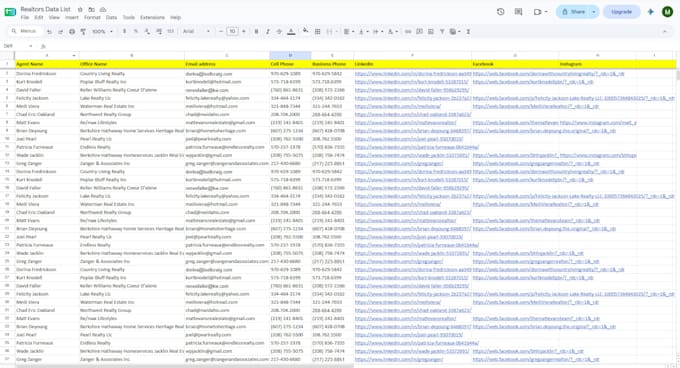The width and height of the screenshot is (680, 368).
Task: Open the vertical align dropdown
Action: 362,32
